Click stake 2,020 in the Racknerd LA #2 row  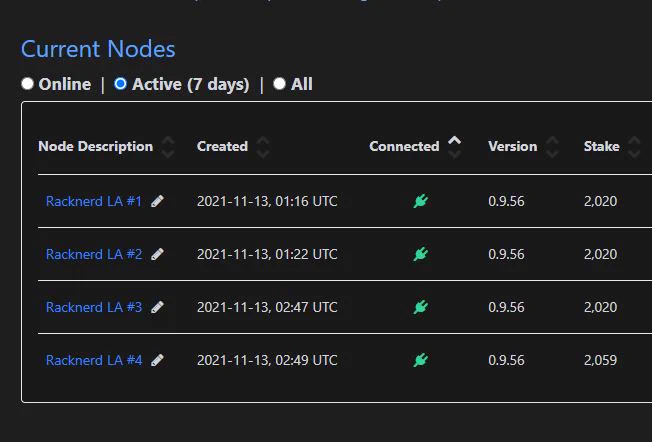click(600, 254)
